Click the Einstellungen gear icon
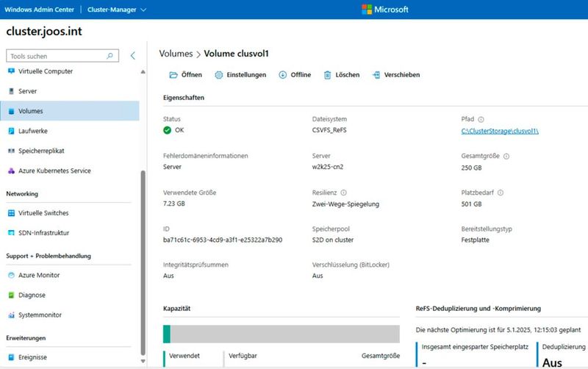 218,75
